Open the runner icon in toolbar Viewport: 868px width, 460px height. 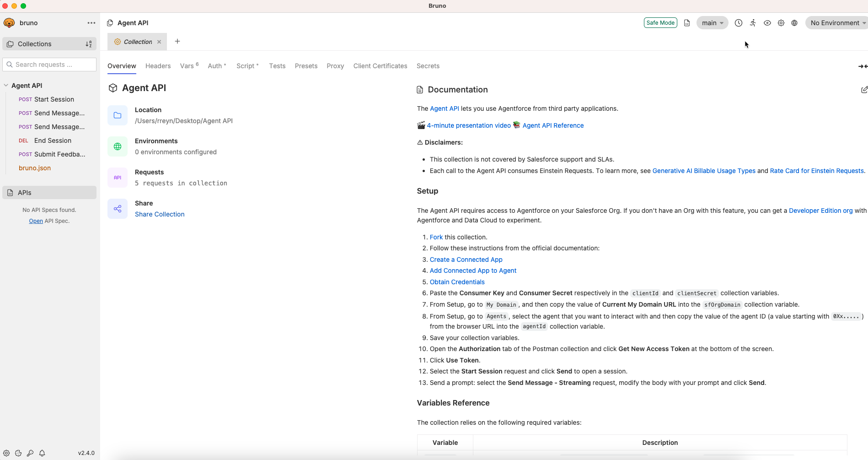pyautogui.click(x=753, y=23)
